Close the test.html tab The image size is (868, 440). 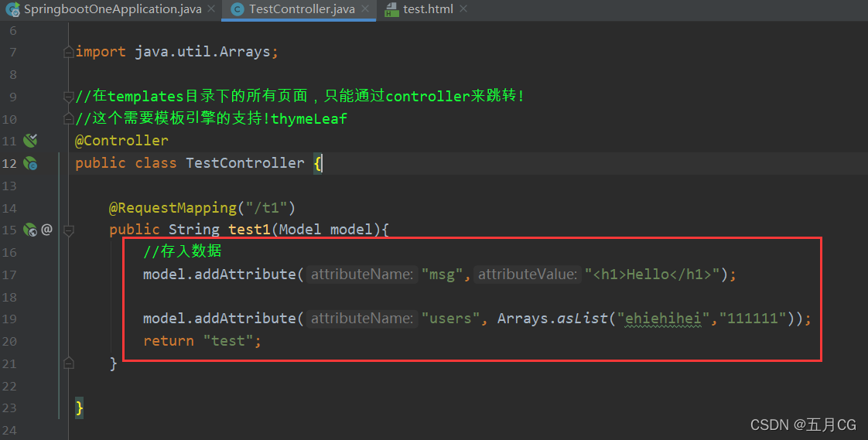[463, 9]
